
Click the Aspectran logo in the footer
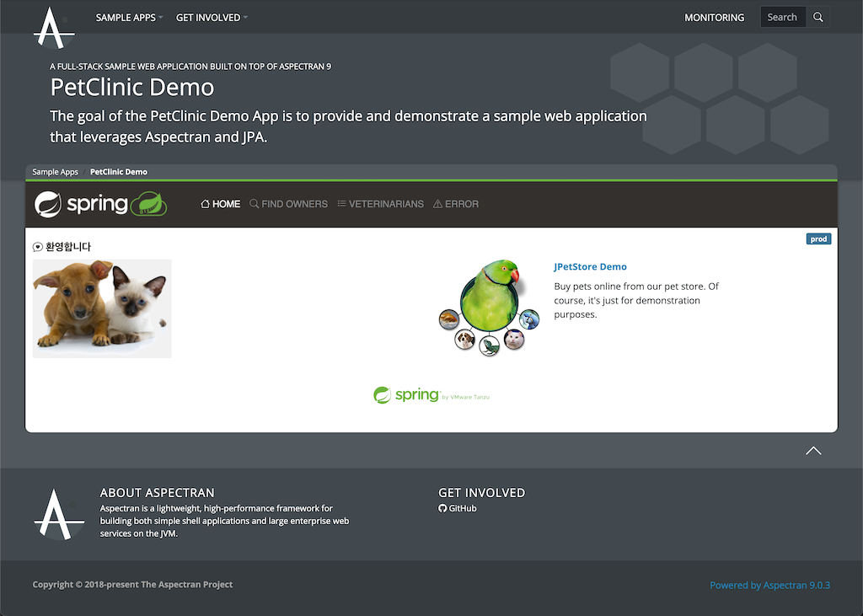(x=58, y=513)
